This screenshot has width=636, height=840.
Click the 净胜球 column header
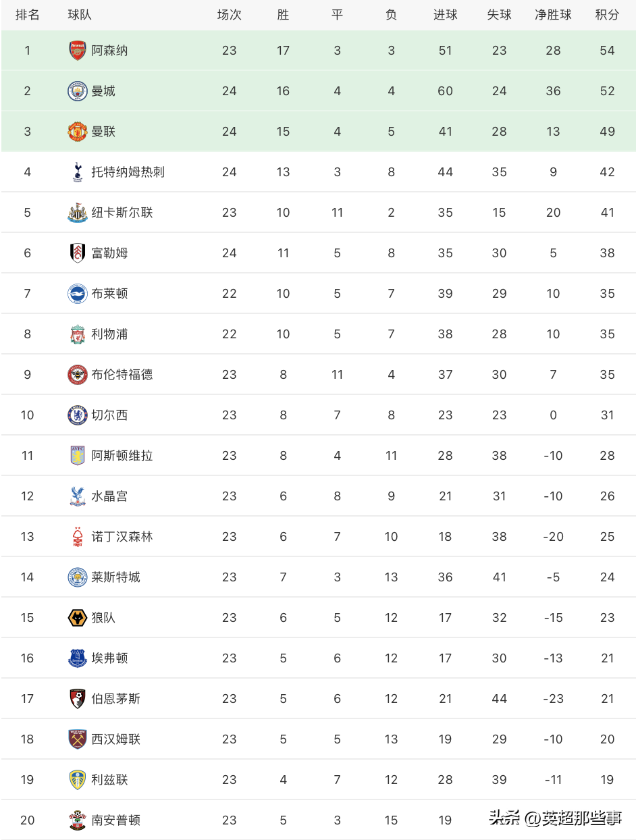click(553, 15)
